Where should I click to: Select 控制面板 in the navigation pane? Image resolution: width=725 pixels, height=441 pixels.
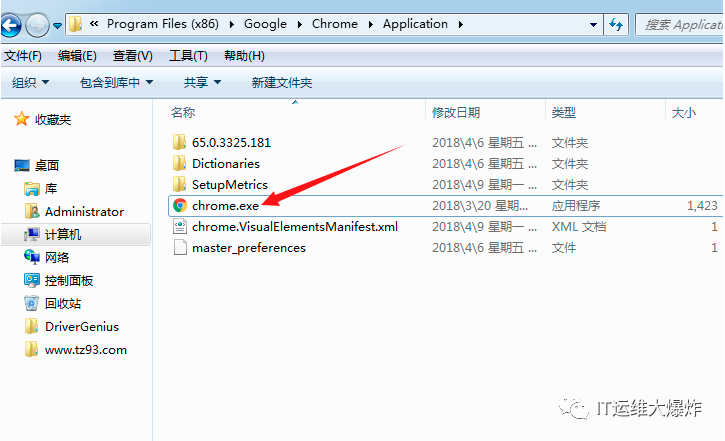[69, 281]
